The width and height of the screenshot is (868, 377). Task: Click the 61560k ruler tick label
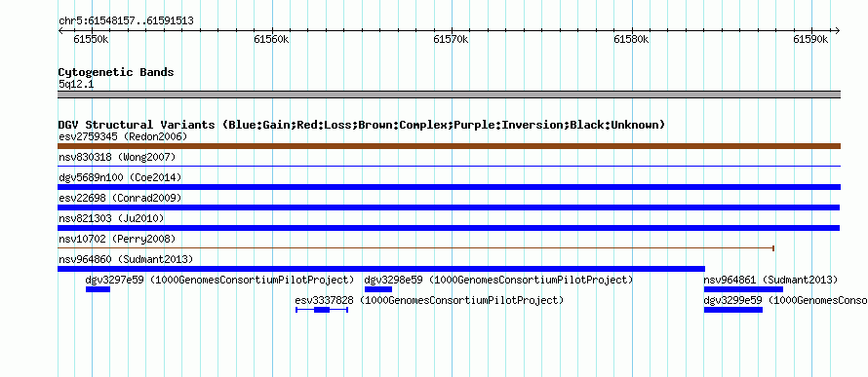click(271, 39)
